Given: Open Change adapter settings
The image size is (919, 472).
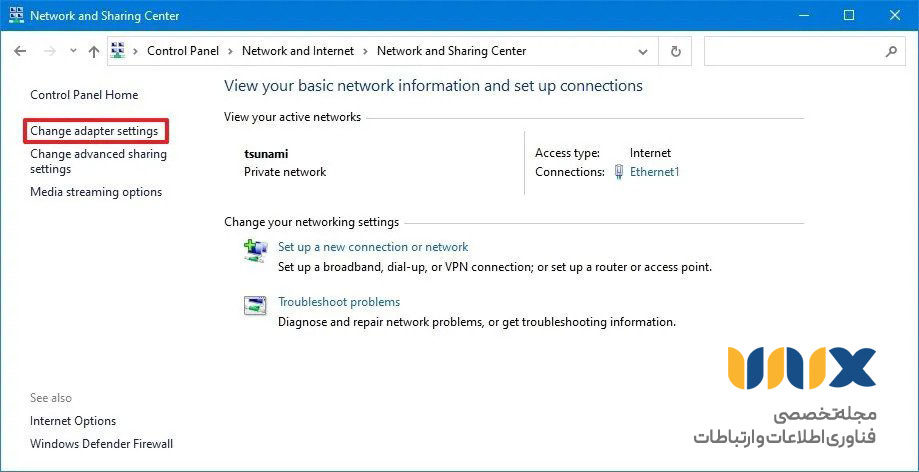Looking at the screenshot, I should [94, 131].
